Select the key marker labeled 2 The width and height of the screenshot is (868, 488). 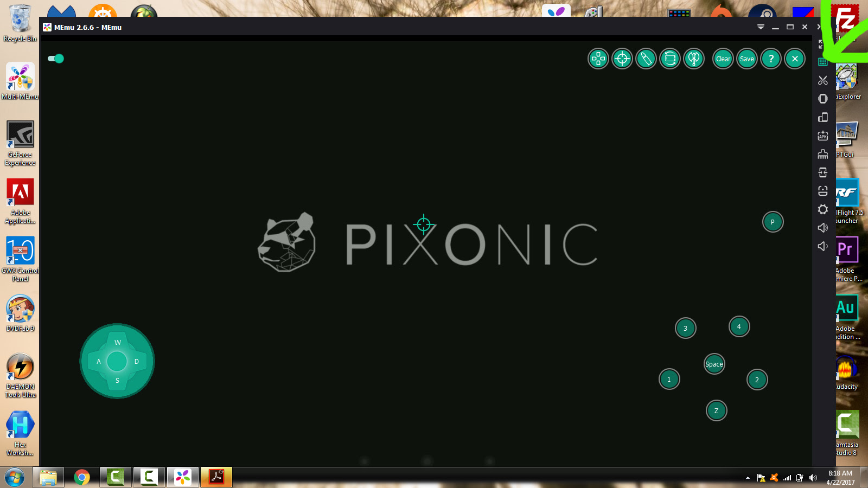click(757, 380)
